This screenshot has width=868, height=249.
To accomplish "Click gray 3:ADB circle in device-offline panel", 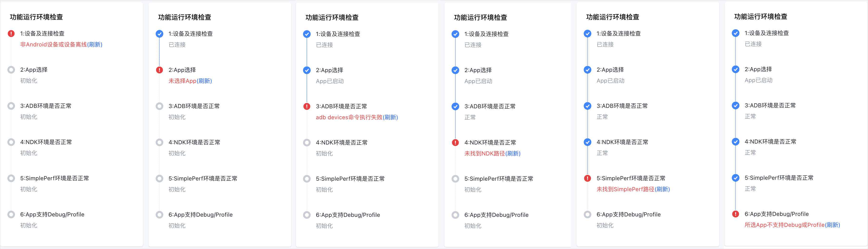I will pos(11,106).
